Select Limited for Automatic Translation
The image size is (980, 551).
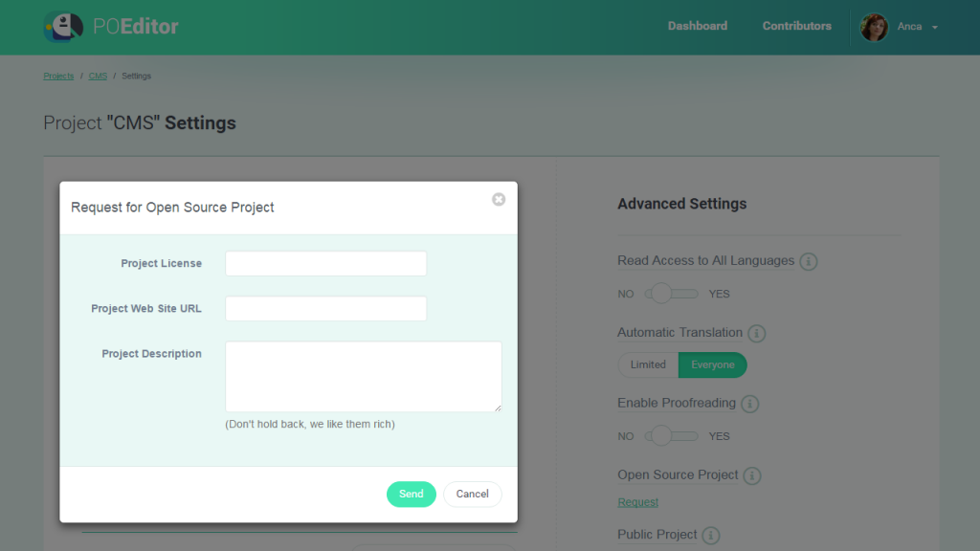[x=648, y=364]
